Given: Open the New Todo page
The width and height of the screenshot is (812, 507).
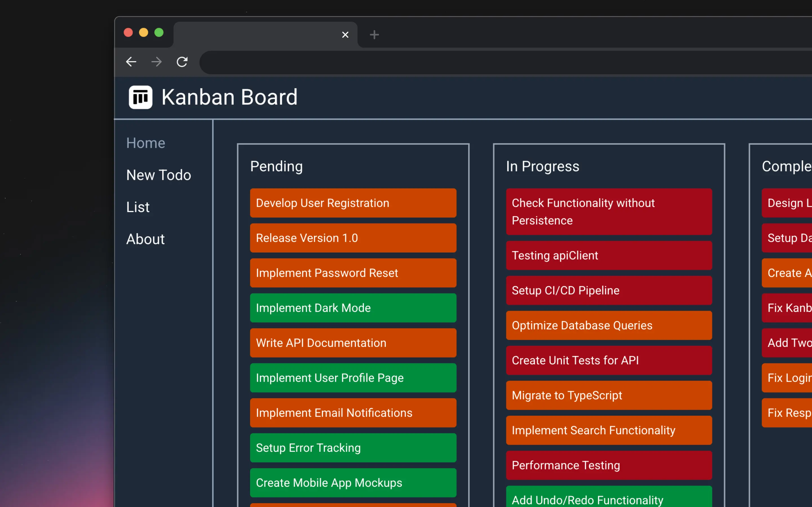Looking at the screenshot, I should (159, 175).
